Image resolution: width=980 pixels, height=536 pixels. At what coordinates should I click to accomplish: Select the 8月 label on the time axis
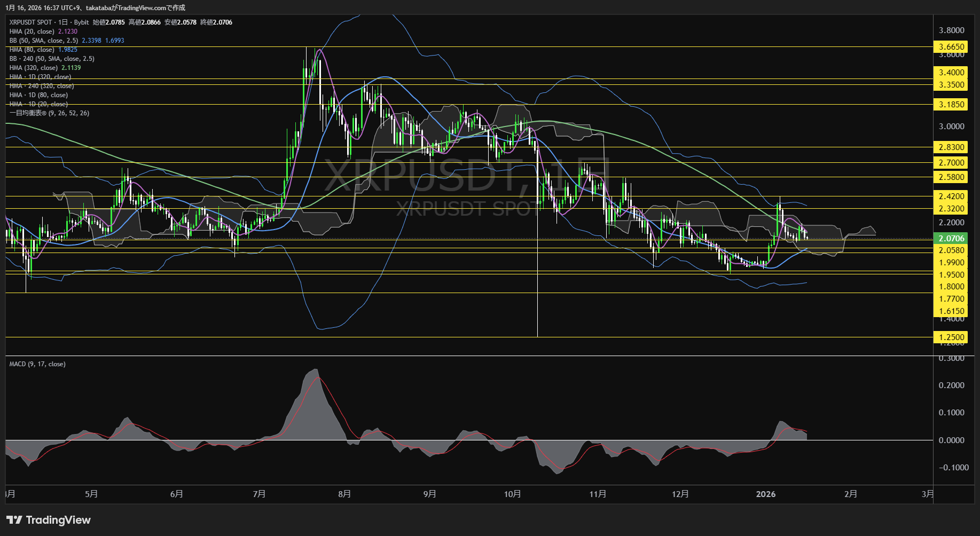pos(344,494)
